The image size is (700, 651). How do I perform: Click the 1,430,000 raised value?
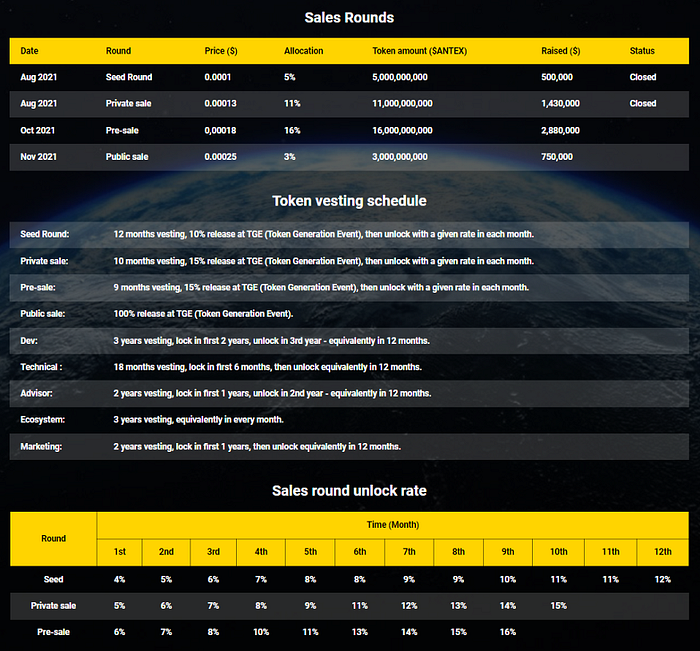pyautogui.click(x=560, y=104)
